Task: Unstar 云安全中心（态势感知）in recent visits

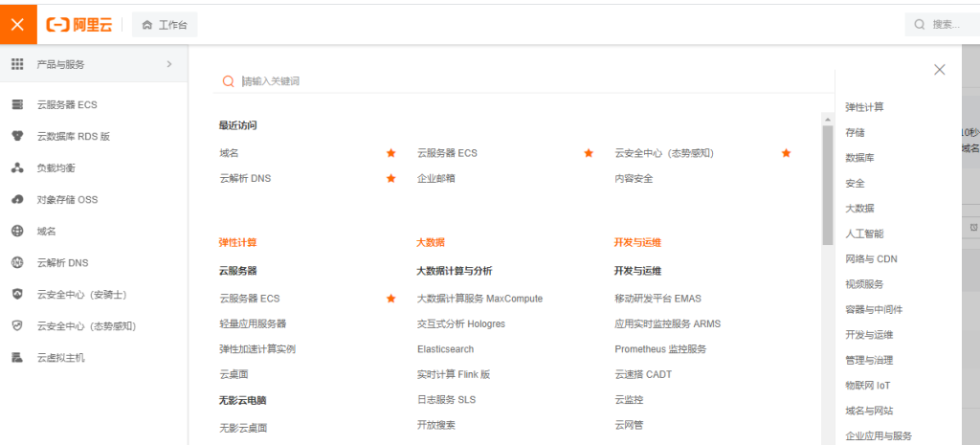Action: coord(787,152)
